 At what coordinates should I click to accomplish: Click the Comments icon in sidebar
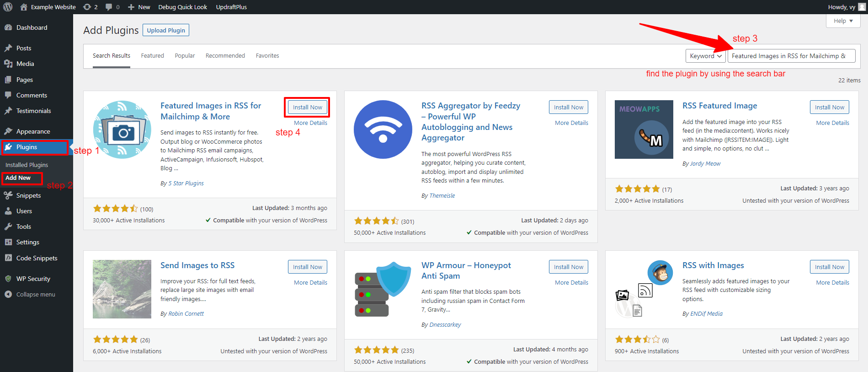coord(8,95)
